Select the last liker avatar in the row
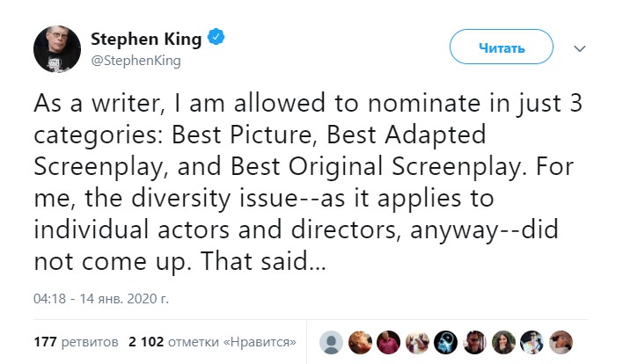This screenshot has height=364, width=623. click(561, 341)
